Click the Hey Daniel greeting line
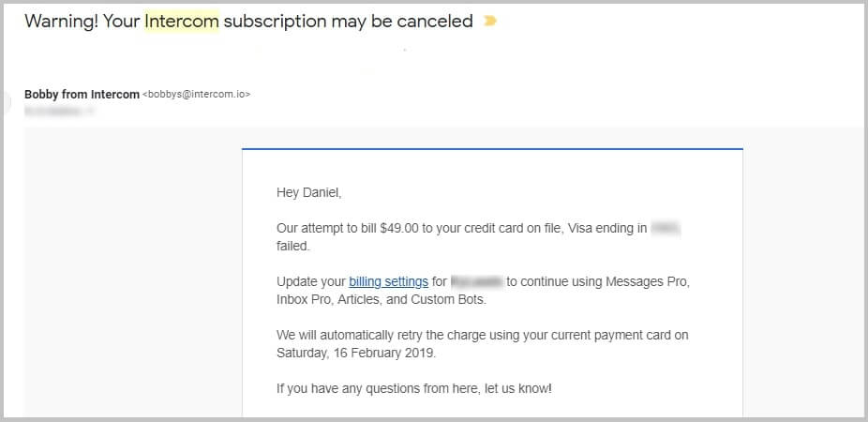Image resolution: width=868 pixels, height=422 pixels. point(309,193)
